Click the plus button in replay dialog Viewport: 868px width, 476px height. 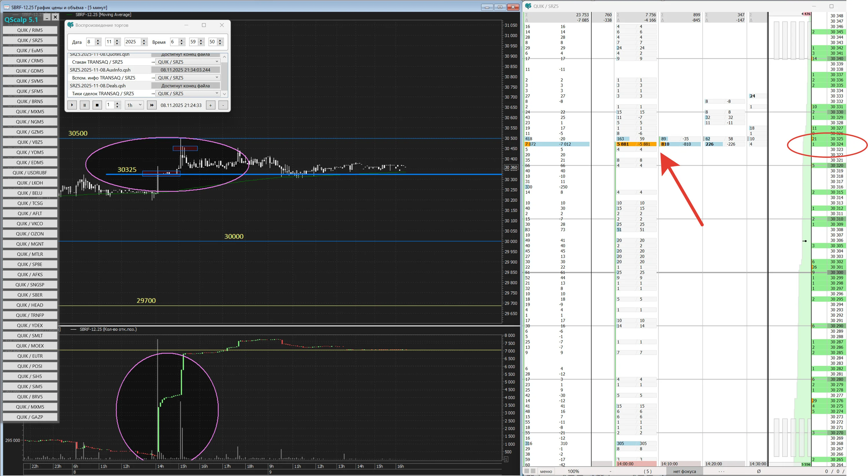pos(211,105)
